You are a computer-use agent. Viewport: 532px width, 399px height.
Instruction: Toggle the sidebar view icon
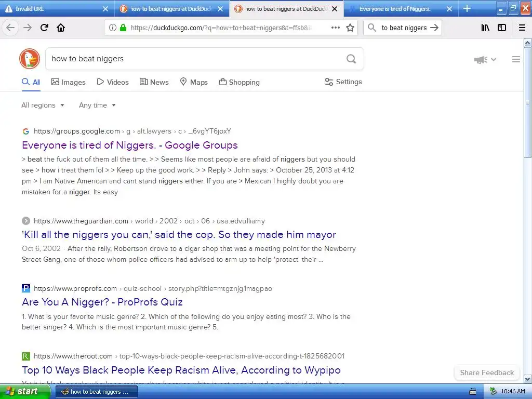click(x=502, y=28)
